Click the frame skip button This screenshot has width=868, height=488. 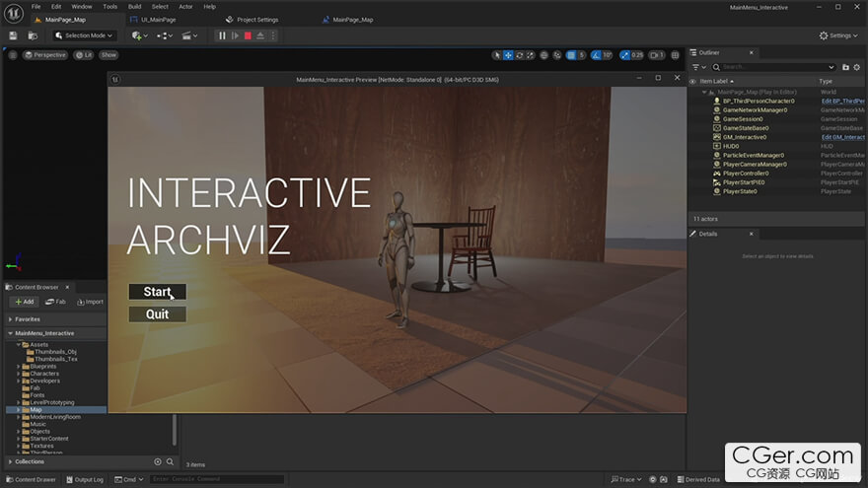236,35
